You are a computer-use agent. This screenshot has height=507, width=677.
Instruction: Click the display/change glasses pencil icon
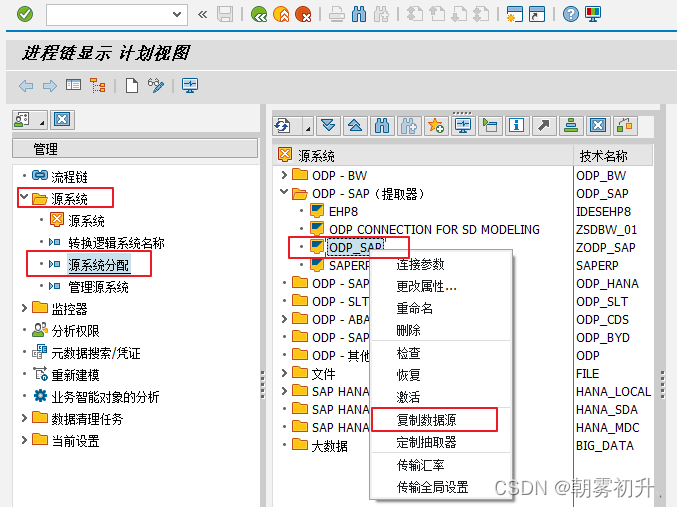(x=156, y=86)
